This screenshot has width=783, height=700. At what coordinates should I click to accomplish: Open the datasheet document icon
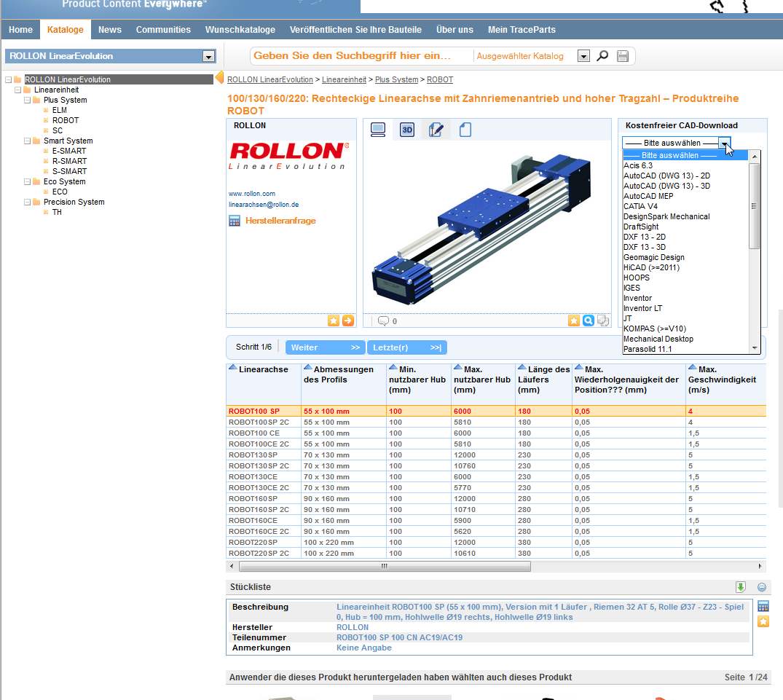(x=465, y=130)
